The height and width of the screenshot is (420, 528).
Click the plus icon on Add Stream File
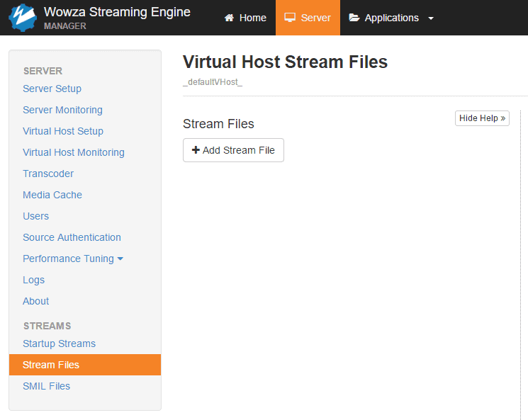click(196, 150)
